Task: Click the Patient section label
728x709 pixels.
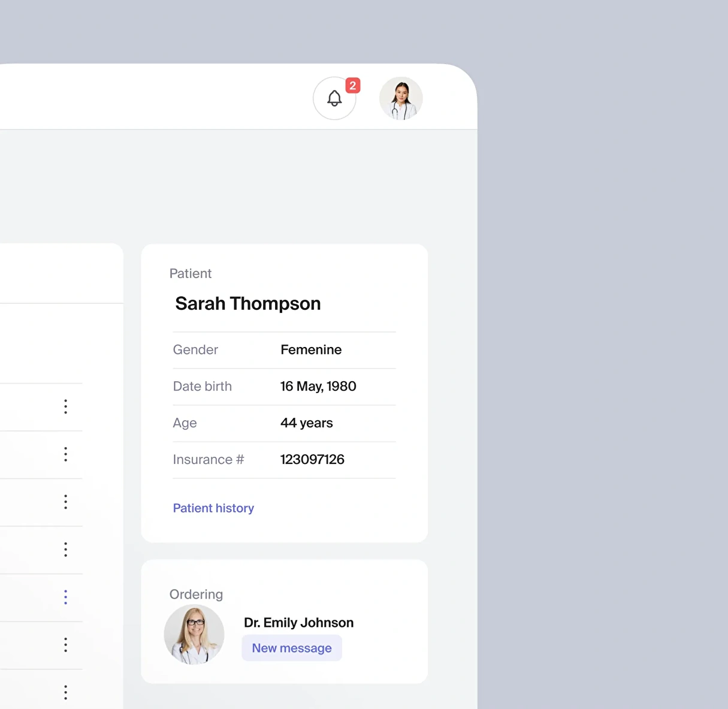Action: [x=191, y=273]
